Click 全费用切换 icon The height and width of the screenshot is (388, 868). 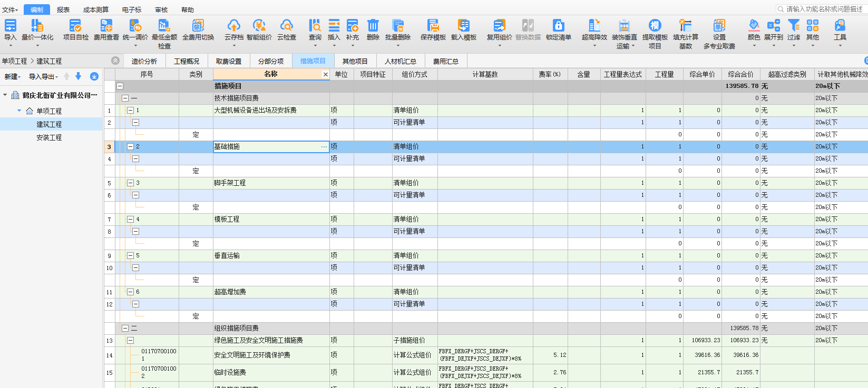pyautogui.click(x=198, y=29)
